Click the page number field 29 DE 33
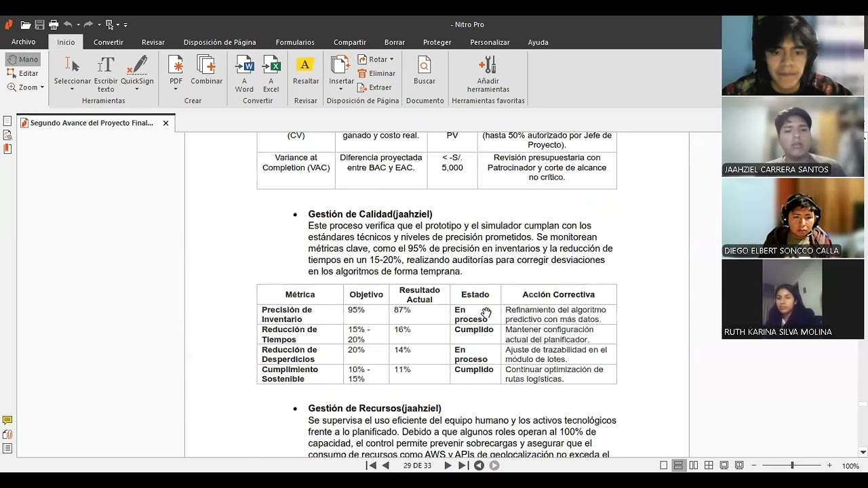Viewport: 868px width, 488px height. [417, 466]
